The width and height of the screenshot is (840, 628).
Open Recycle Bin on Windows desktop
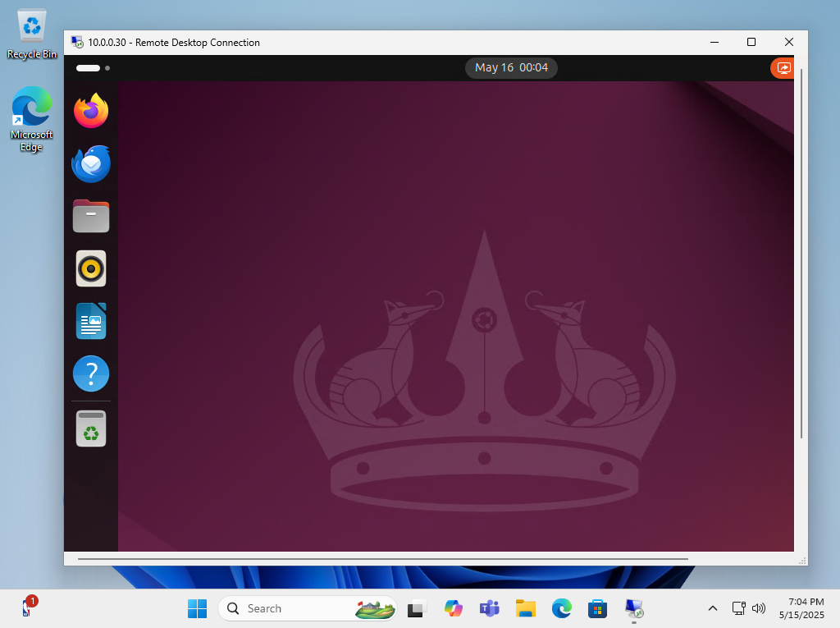[x=32, y=34]
